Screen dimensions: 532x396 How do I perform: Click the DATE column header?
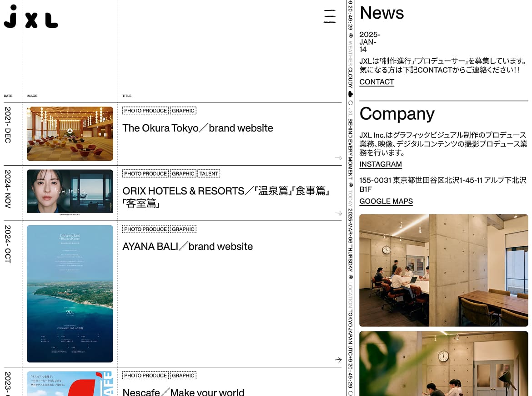(8, 96)
